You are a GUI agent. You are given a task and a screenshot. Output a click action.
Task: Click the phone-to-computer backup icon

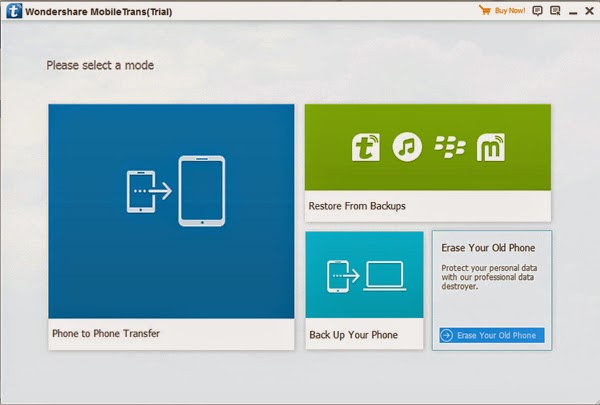coord(366,276)
